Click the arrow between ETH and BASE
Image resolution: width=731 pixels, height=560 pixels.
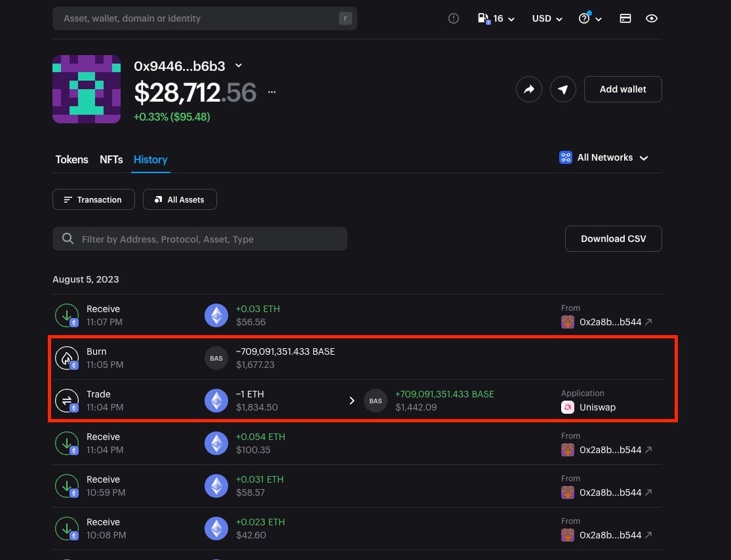pyautogui.click(x=352, y=401)
